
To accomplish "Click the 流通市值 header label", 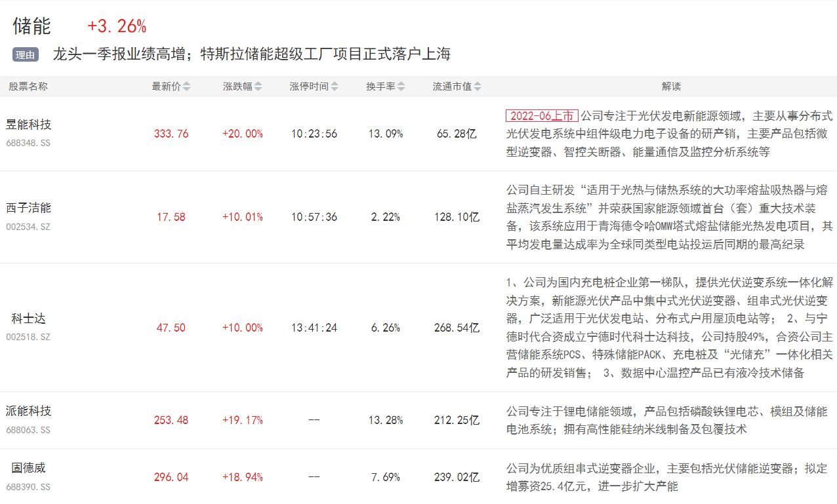I will point(453,87).
